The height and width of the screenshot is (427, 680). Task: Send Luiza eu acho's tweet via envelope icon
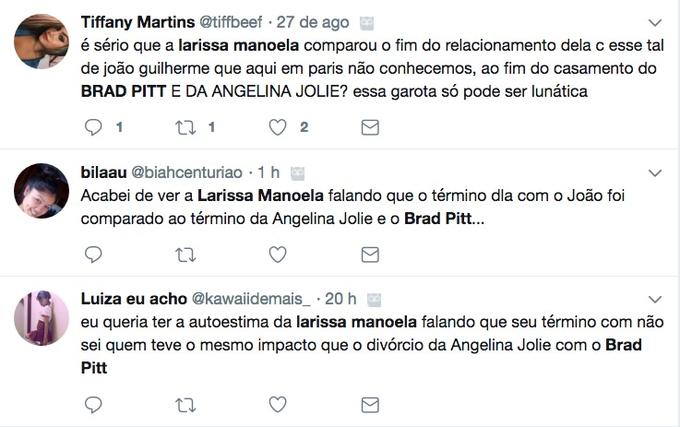tap(369, 404)
